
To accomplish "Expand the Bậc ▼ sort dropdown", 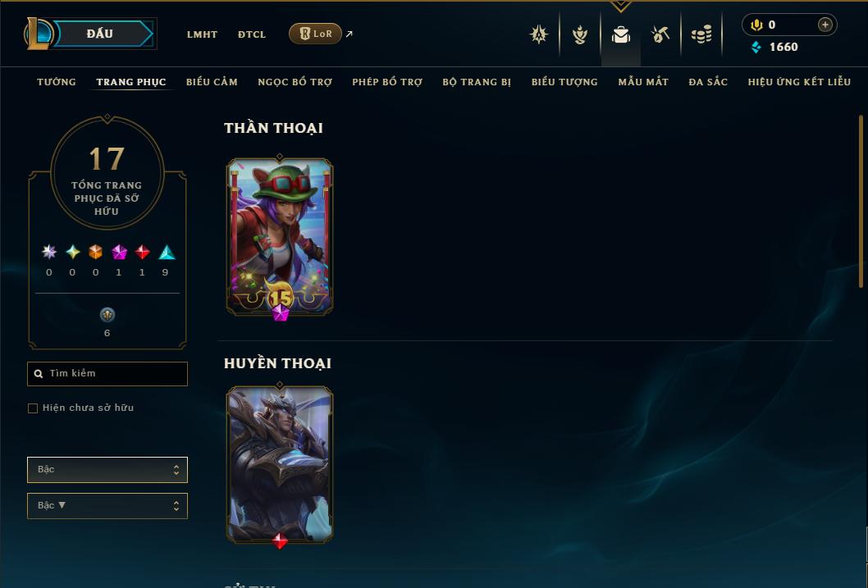I will [107, 505].
